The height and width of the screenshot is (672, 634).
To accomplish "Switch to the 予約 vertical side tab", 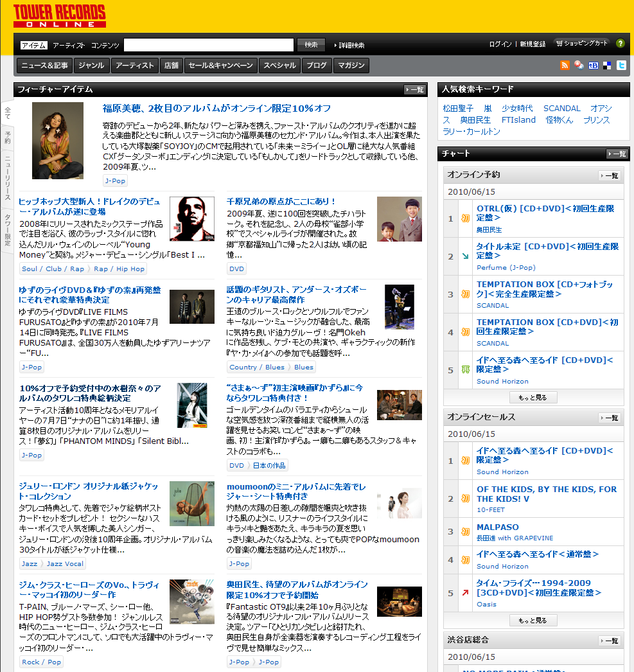I will [8, 136].
